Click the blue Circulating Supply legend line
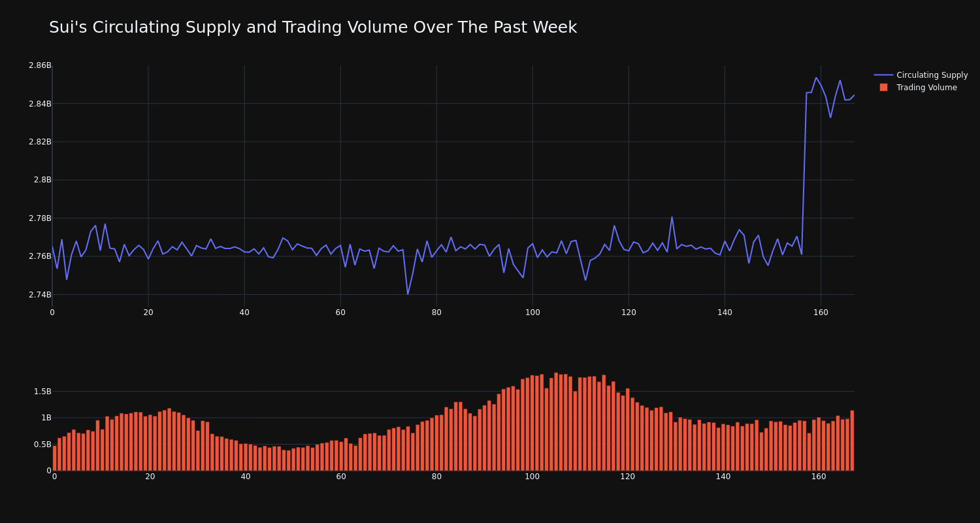Viewport: 980px width, 523px height. coord(883,75)
